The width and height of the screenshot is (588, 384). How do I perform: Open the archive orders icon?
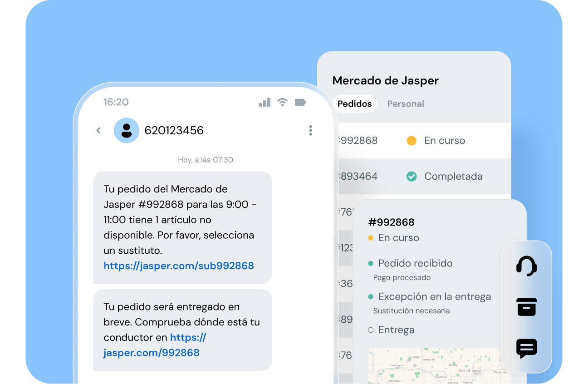[527, 307]
